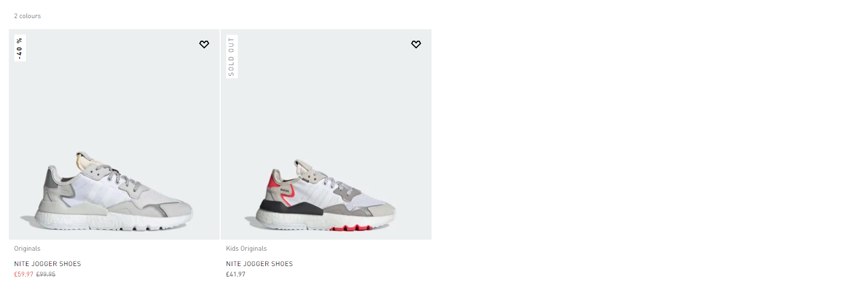Add the Originals Nite Jogger to wishlist

(204, 45)
